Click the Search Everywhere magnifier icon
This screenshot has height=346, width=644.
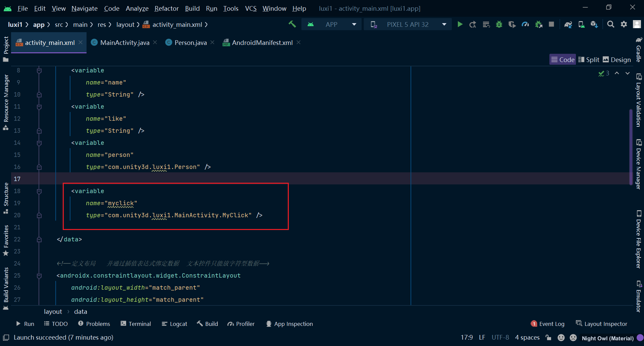click(x=611, y=24)
